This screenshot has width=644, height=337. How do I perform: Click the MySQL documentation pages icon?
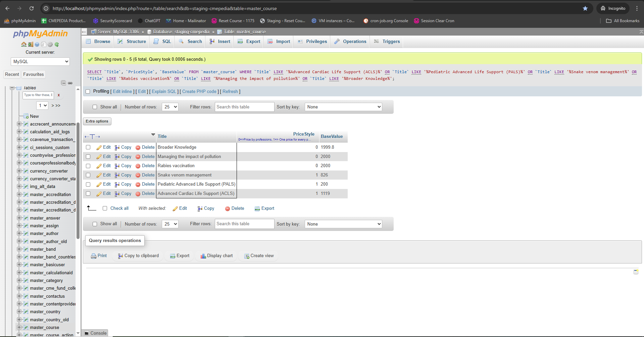[x=43, y=44]
